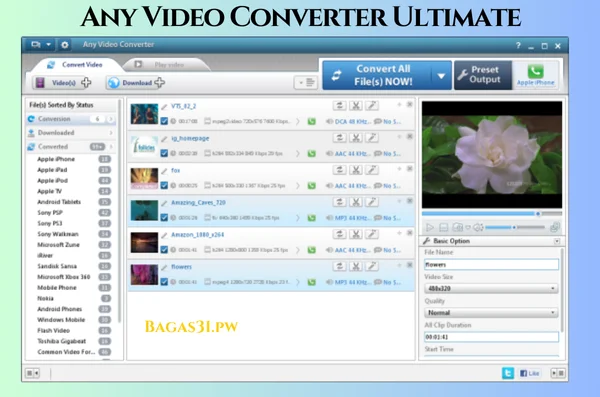Click Convert All File(s) NOW! button
Image resolution: width=600 pixels, height=397 pixels.
(377, 75)
